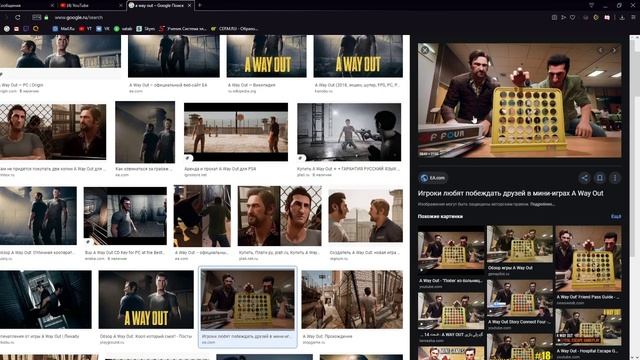
Task: Open a new tab with the plus button
Action: [200, 5]
